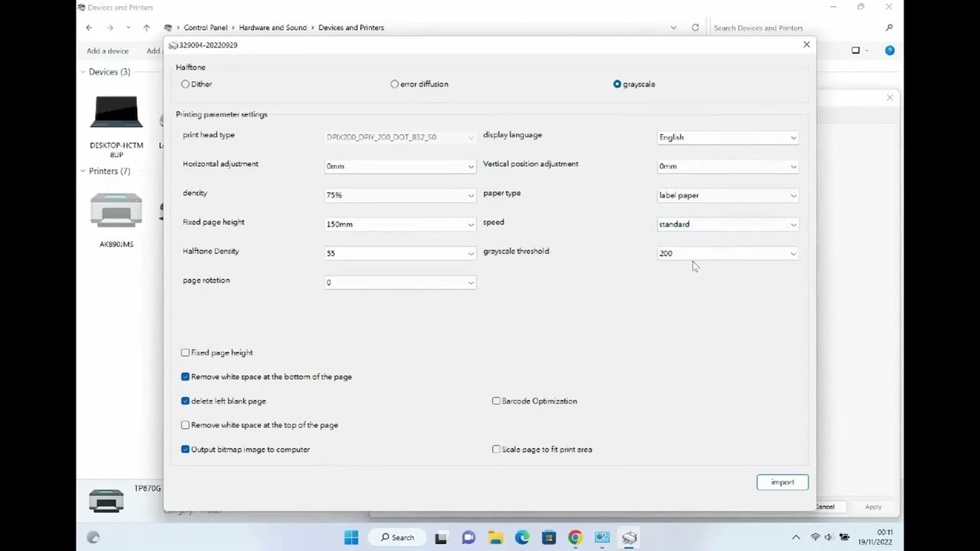
Task: Open the Vertical position adjustment dropdown
Action: coord(727,166)
